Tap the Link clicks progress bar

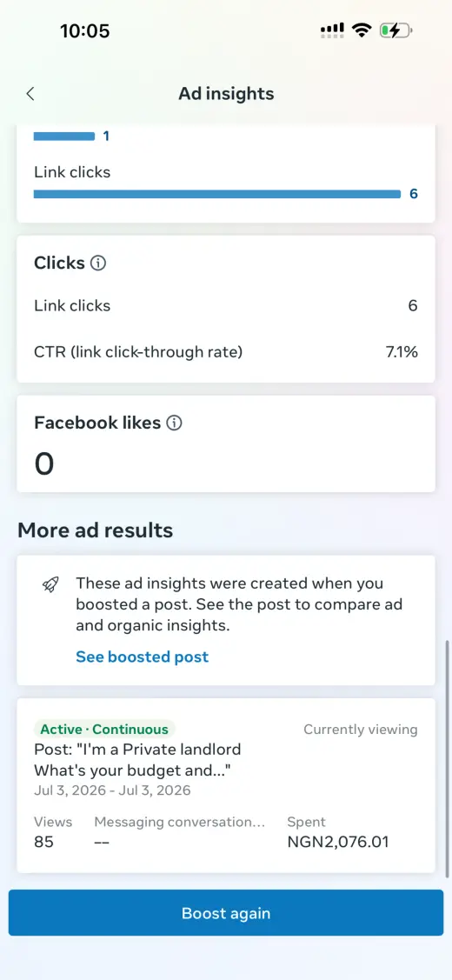[x=217, y=195]
